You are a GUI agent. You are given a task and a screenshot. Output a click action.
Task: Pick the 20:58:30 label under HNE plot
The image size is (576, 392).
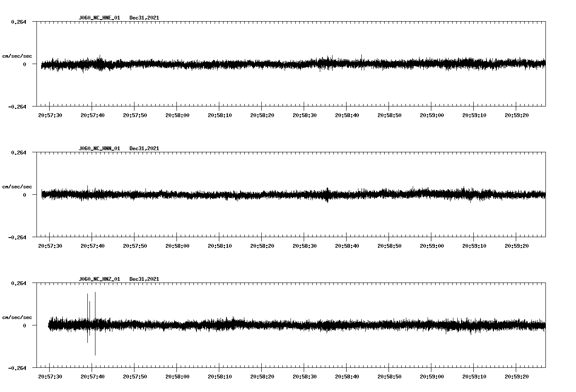point(305,115)
